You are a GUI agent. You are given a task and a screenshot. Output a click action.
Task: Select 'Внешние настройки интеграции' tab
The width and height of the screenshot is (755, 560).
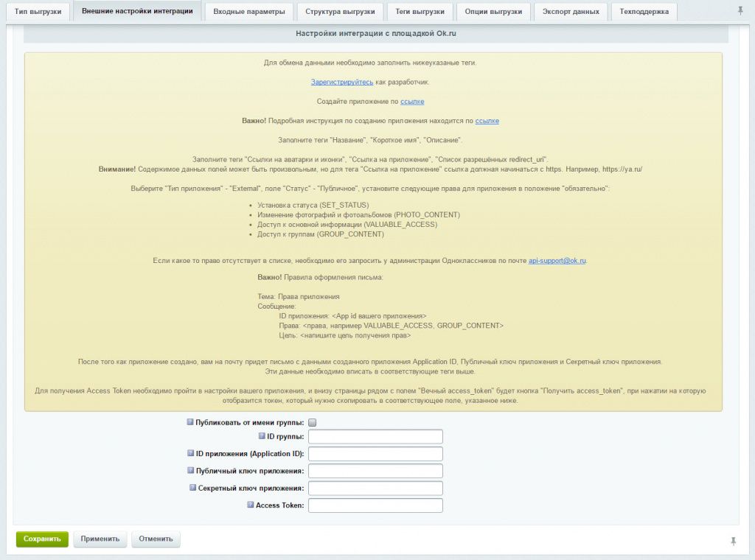pyautogui.click(x=137, y=11)
